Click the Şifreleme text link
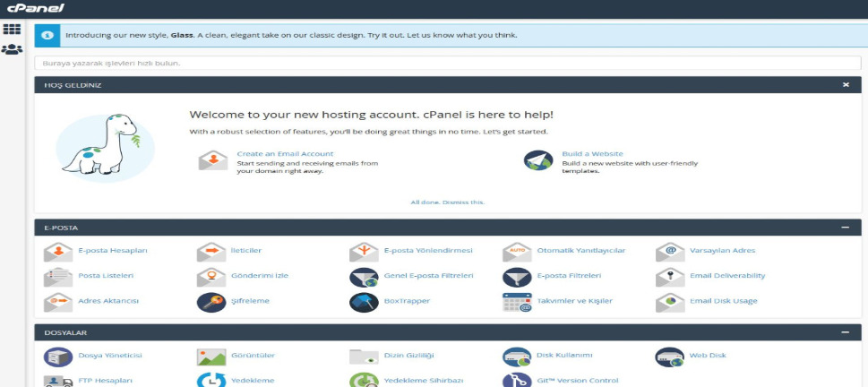This screenshot has width=868, height=387. 250,301
